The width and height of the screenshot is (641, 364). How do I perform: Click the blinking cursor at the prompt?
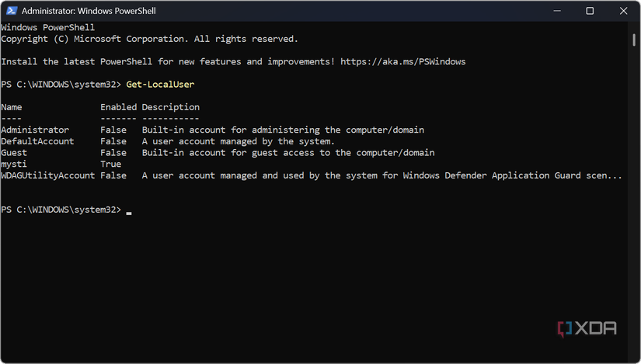click(129, 211)
